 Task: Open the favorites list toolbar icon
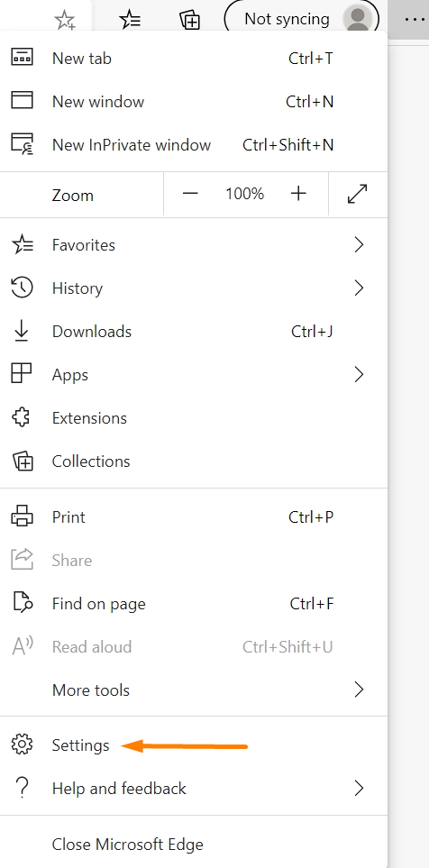pos(130,20)
